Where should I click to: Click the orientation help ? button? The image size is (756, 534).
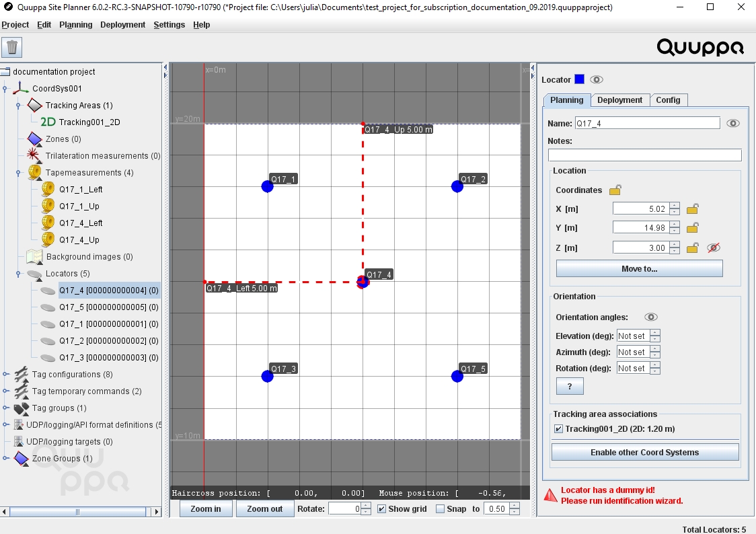click(570, 386)
